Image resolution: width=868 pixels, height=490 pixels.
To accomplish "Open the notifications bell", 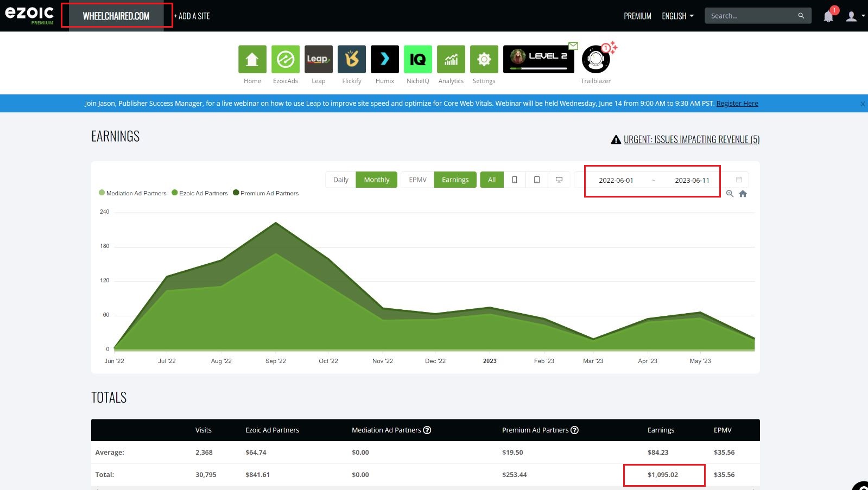I will click(828, 16).
